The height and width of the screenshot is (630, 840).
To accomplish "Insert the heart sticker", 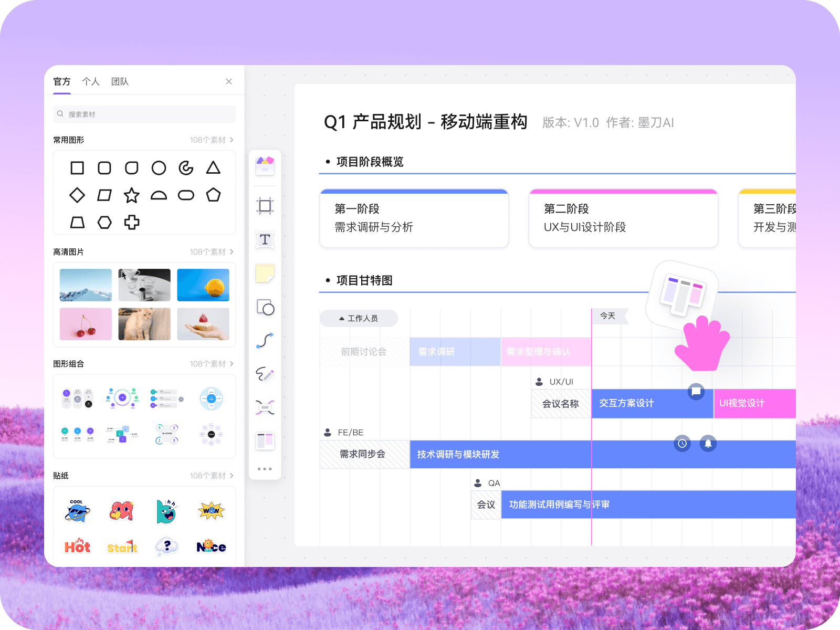I will (x=122, y=511).
